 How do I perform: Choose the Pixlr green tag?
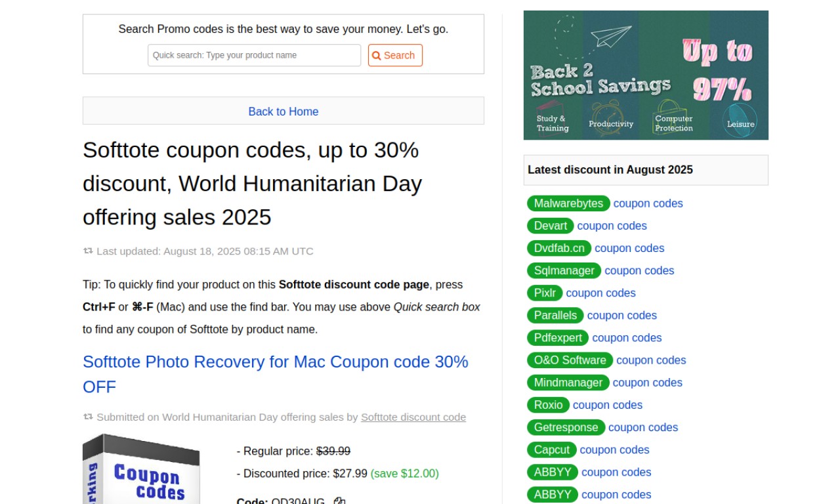pos(545,293)
